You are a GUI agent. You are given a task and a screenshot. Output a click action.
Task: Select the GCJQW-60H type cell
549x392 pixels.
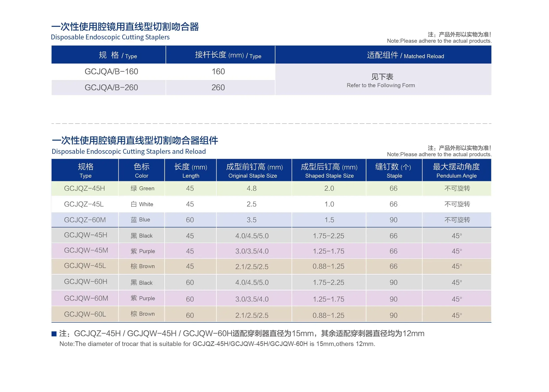(x=85, y=282)
